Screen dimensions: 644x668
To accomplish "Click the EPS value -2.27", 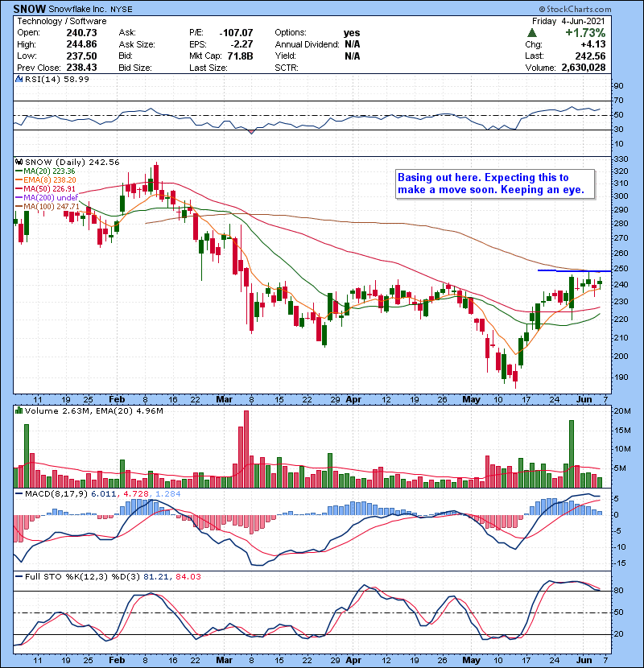I will 242,44.
